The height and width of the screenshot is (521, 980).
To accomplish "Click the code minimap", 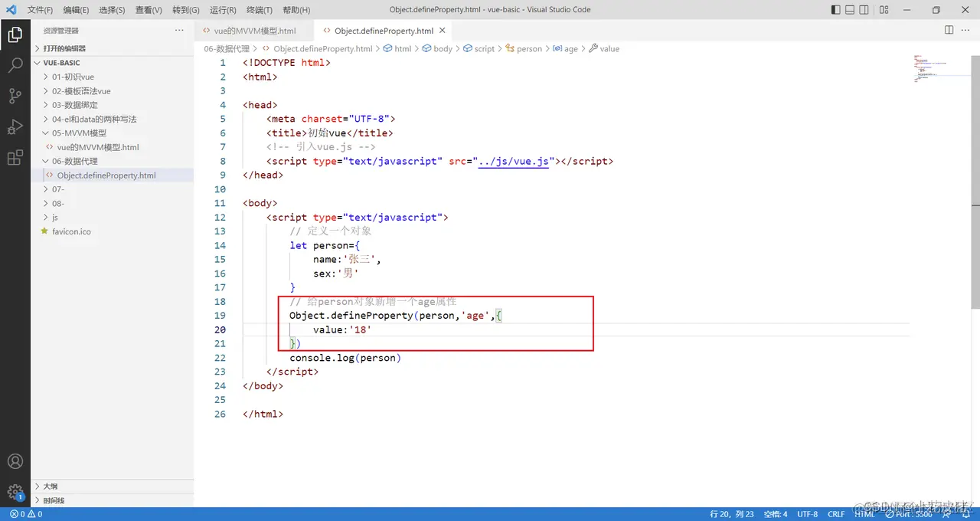I will click(940, 69).
